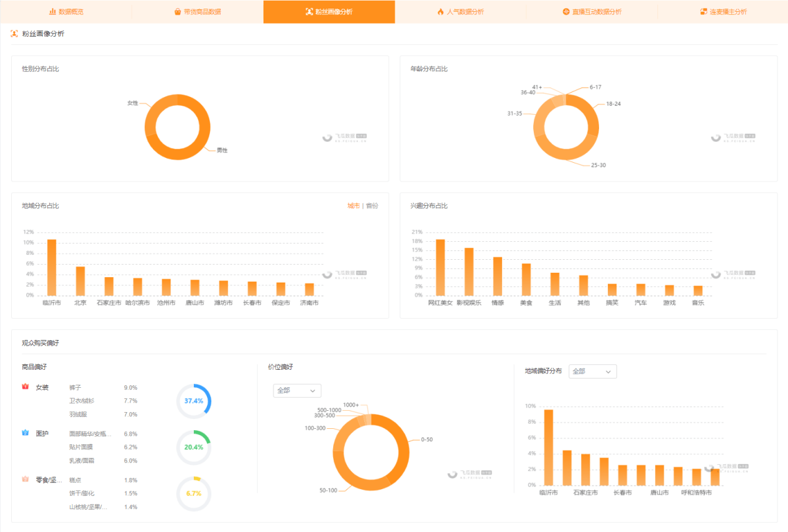Image resolution: width=788 pixels, height=532 pixels.
Task: Click the flame icon on 人气数据分析 tab
Action: 441,12
